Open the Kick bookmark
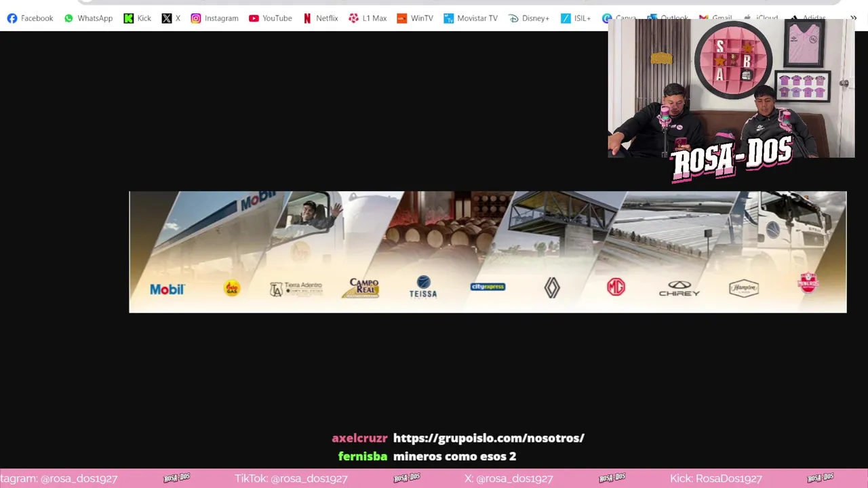868x488 pixels. tap(137, 18)
